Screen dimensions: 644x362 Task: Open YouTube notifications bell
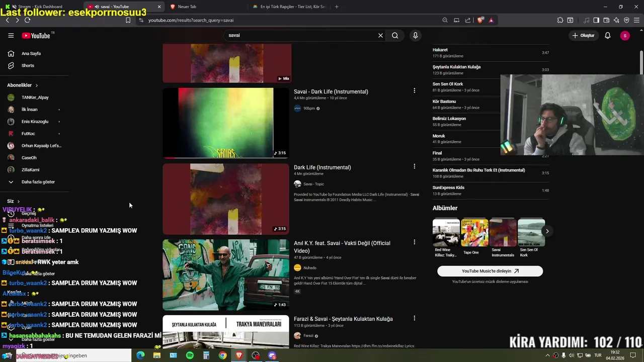pos(607,36)
